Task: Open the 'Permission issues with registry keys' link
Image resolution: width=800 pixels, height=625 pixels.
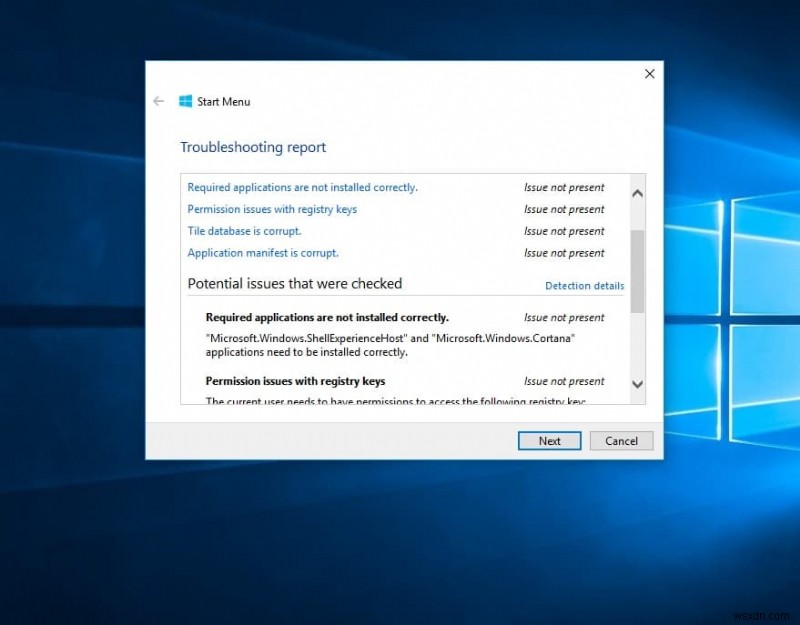Action: point(272,209)
